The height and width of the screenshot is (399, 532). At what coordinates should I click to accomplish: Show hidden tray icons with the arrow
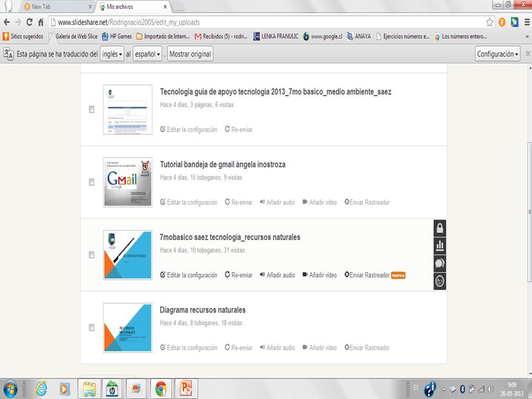pyautogui.click(x=443, y=389)
